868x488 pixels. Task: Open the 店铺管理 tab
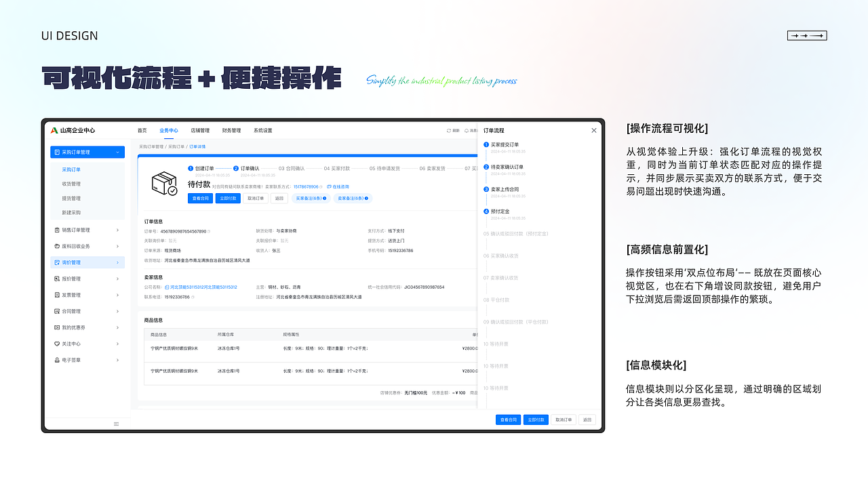(x=200, y=131)
